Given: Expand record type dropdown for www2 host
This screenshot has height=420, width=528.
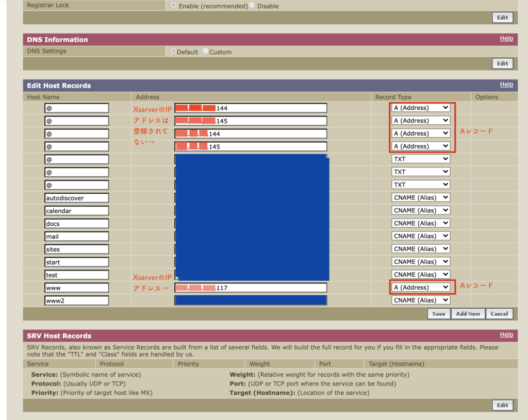Looking at the screenshot, I should click(421, 300).
